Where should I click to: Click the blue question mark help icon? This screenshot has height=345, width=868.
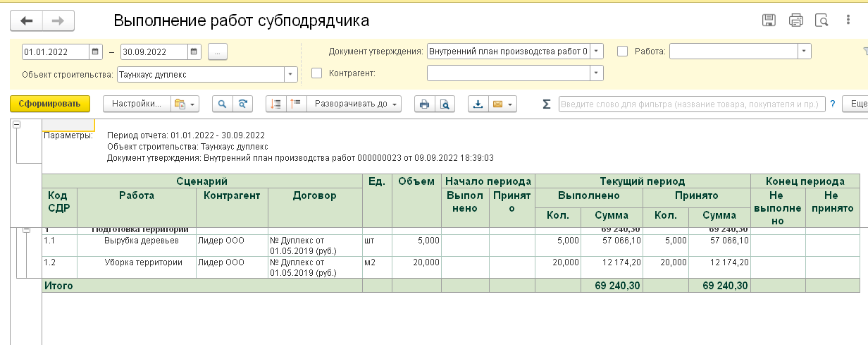point(832,104)
